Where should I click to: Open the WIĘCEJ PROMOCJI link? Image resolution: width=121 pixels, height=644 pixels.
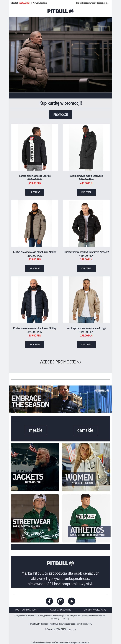(x=60, y=362)
